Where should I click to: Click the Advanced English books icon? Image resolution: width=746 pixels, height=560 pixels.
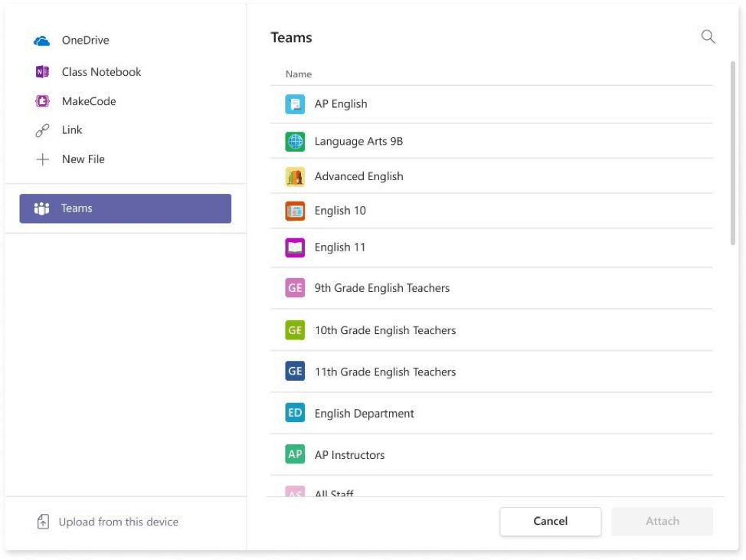[295, 177]
